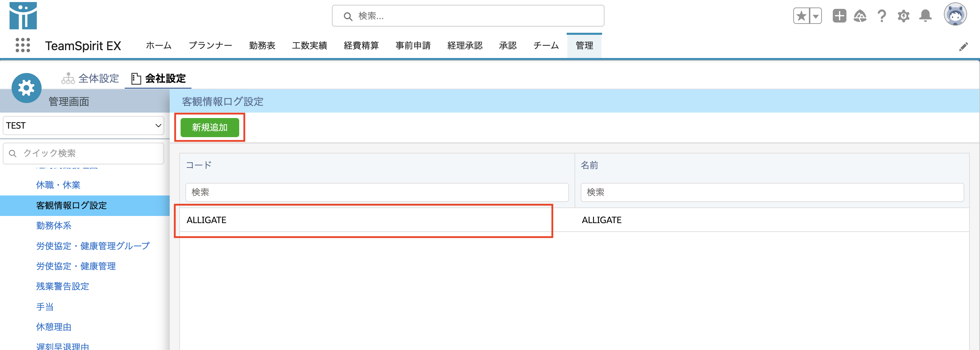Select the ALLIGATE code cell

coord(377,220)
